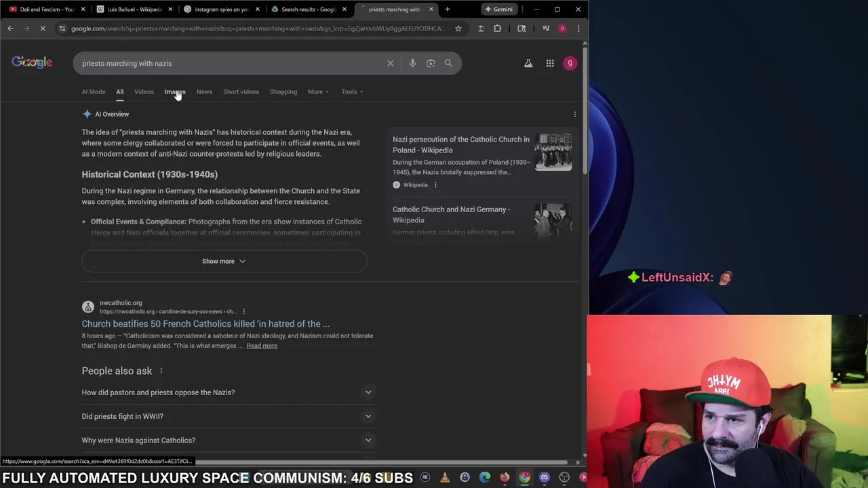Click the Gemini button in title bar
868x488 pixels.
[x=498, y=9]
